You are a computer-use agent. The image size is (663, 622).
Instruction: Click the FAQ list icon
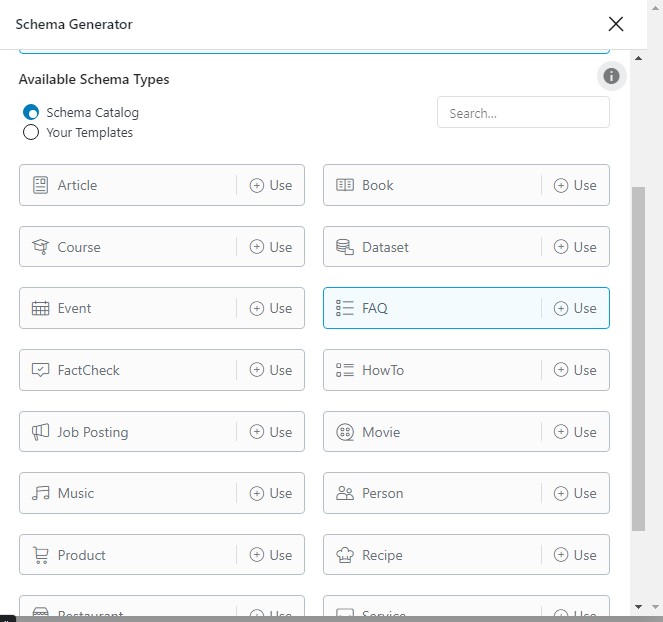tap(345, 308)
